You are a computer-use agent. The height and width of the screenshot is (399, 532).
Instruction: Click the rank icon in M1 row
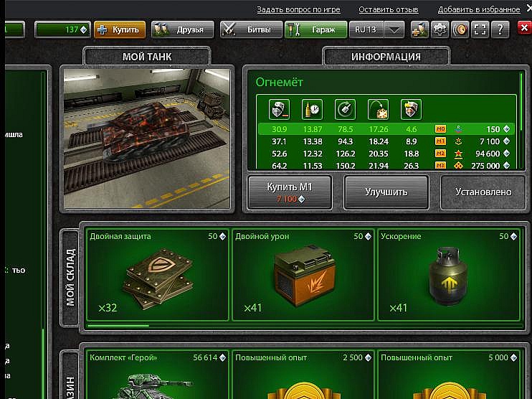(458, 141)
